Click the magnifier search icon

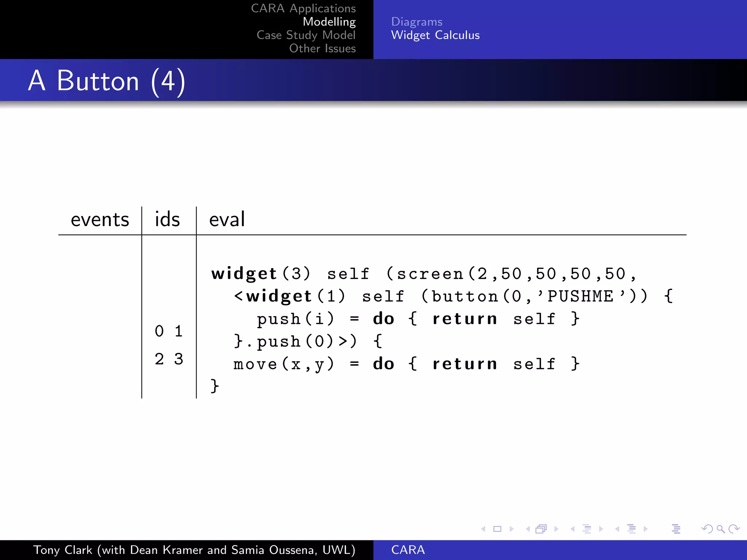(x=721, y=529)
